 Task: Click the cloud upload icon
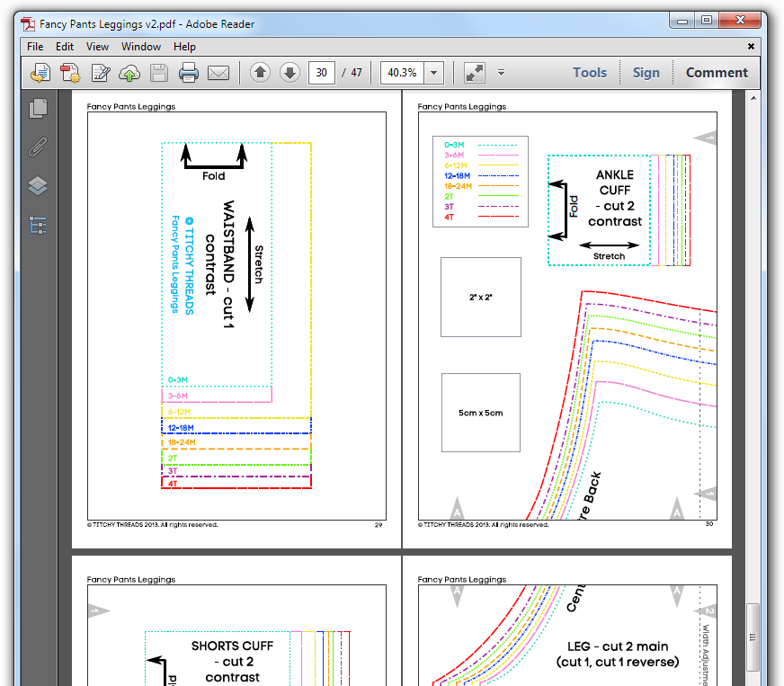point(129,73)
